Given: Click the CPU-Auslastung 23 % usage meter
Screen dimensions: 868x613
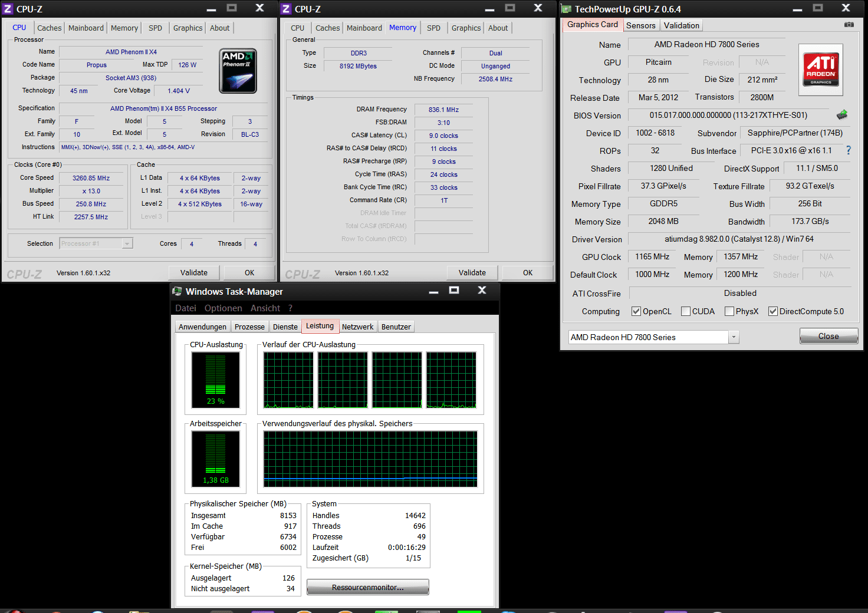Looking at the screenshot, I should [x=216, y=380].
